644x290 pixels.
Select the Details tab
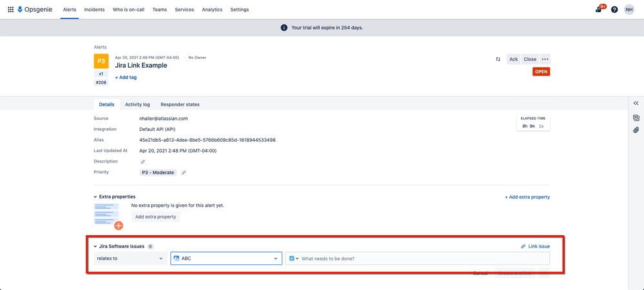[107, 104]
